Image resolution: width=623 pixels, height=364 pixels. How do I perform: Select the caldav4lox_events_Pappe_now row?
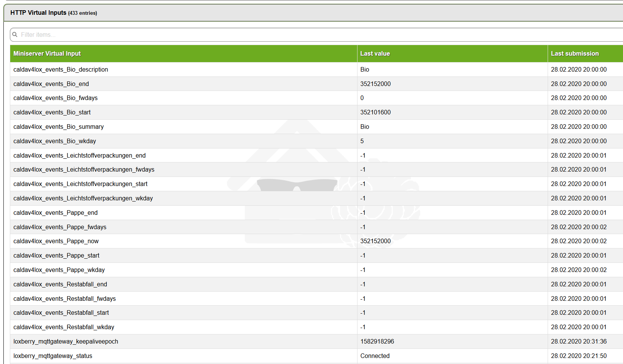[317, 241]
